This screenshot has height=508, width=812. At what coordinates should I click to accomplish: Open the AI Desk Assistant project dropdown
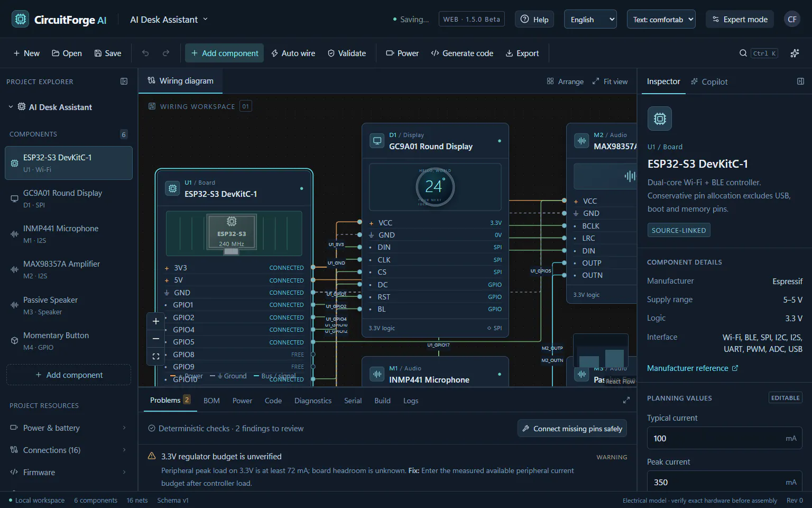(169, 20)
